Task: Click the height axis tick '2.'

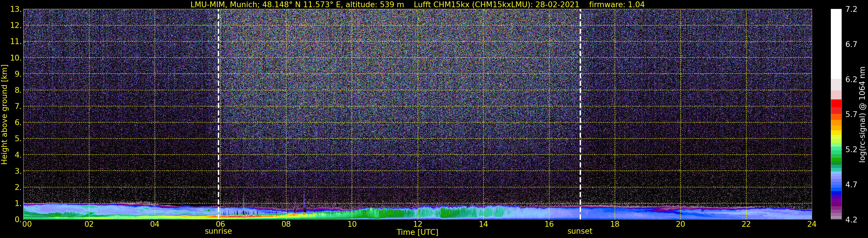Action: point(18,188)
